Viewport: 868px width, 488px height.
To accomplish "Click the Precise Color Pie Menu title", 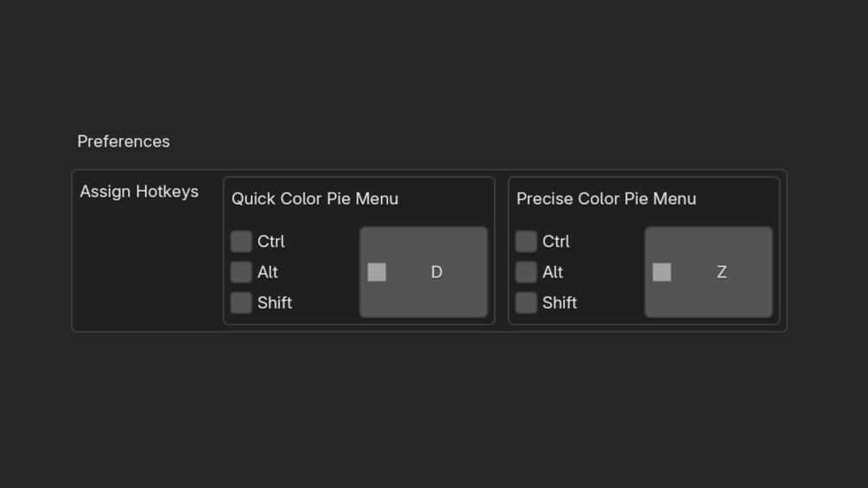I will pyautogui.click(x=605, y=199).
